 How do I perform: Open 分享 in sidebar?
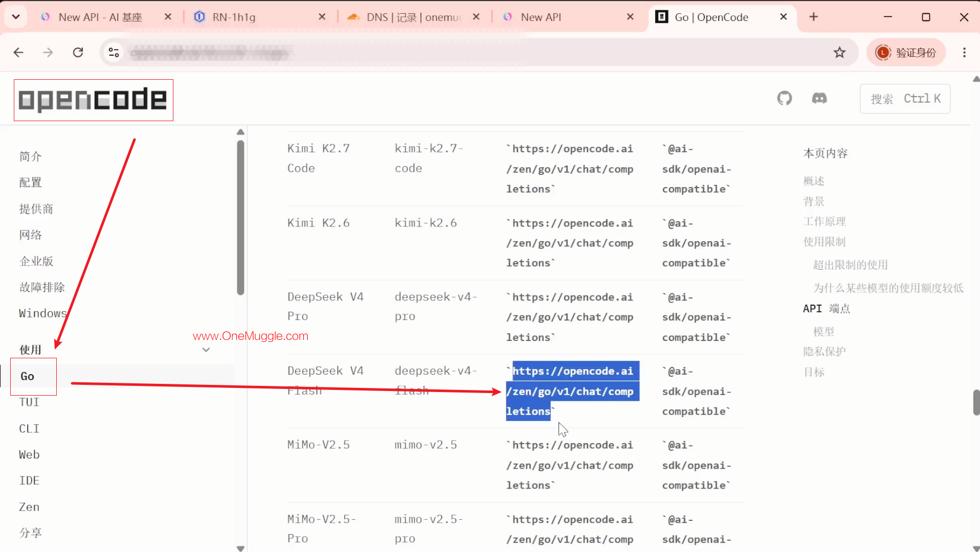pos(30,533)
